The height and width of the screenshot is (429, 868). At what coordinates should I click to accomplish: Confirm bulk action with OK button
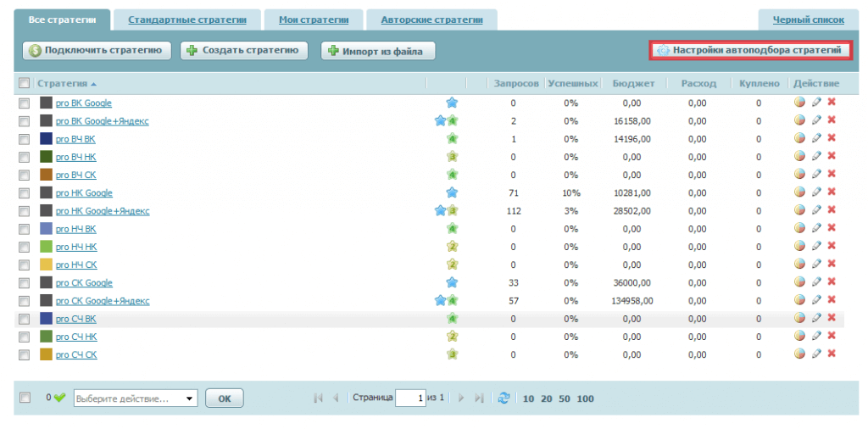(x=224, y=398)
